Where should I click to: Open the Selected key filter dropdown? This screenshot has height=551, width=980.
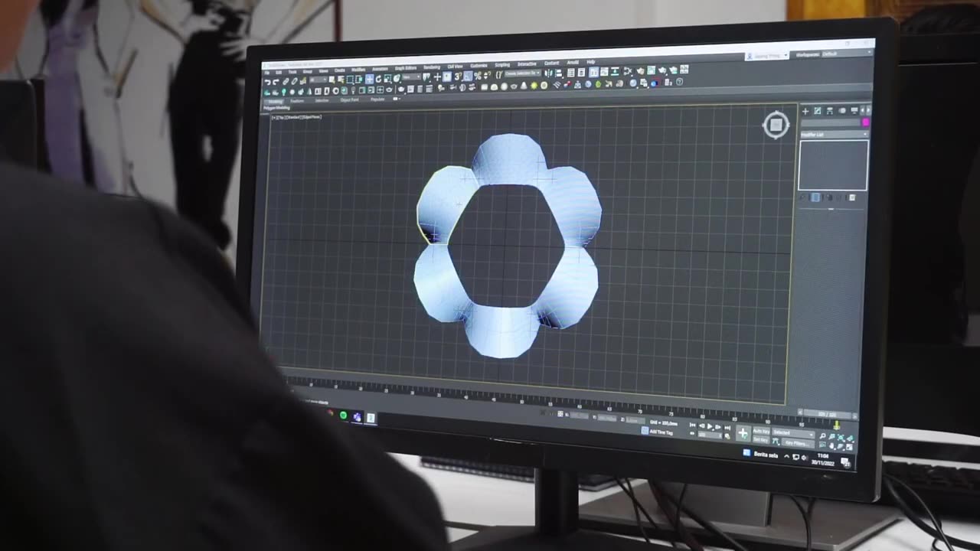pos(793,433)
